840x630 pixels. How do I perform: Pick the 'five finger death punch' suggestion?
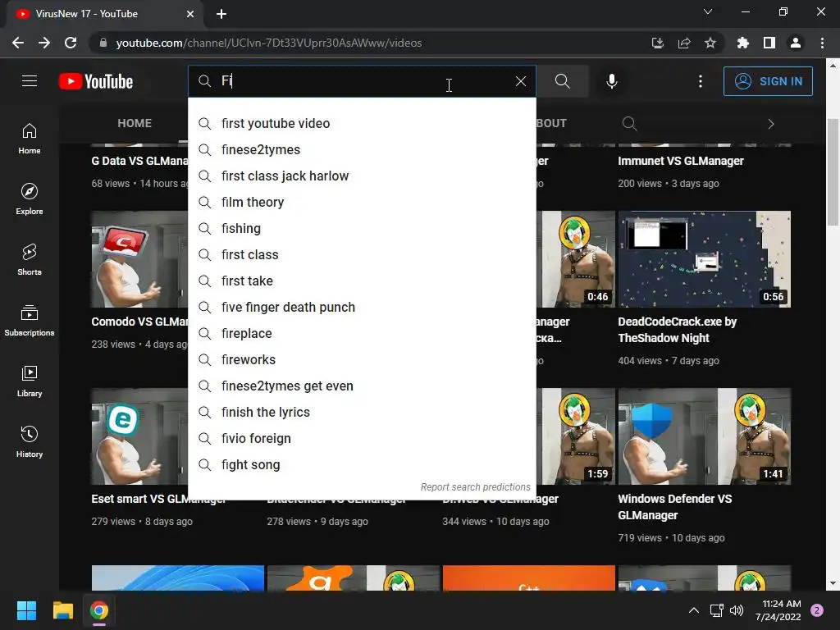pos(362,307)
